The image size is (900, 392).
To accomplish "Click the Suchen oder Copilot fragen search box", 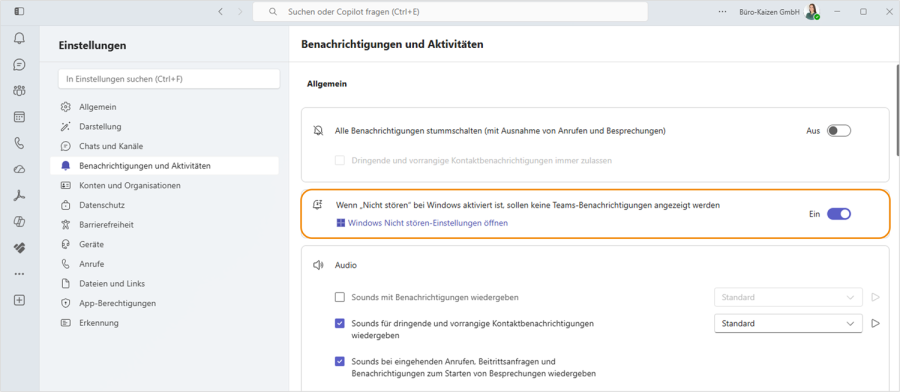I will pos(450,11).
